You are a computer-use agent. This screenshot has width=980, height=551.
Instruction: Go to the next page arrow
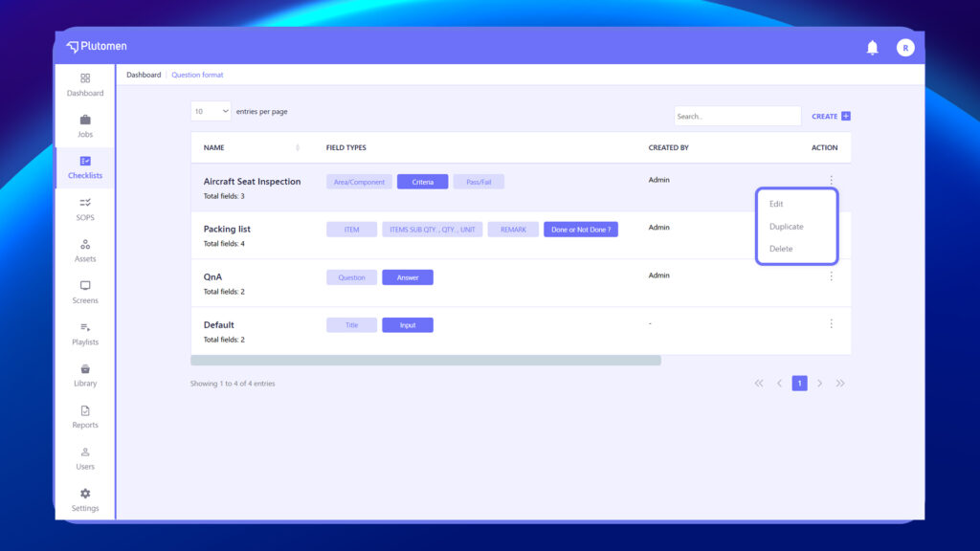coord(819,383)
